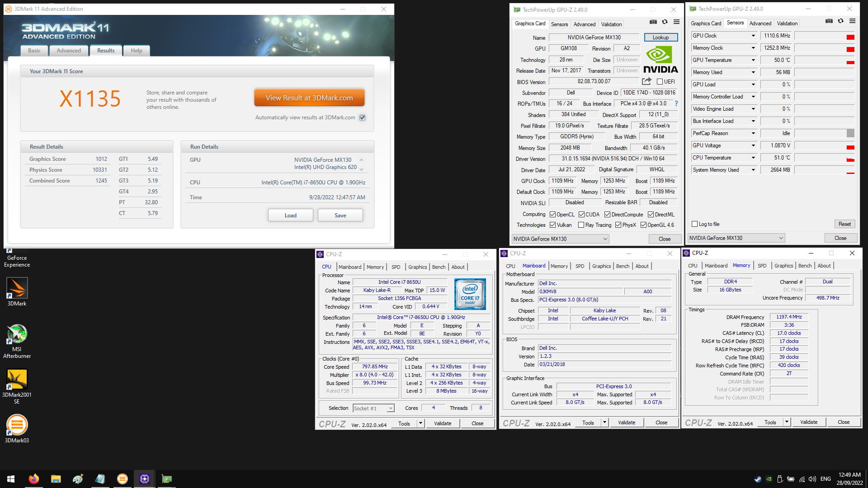Click GPU Clock sensor graph bar
Image resolution: width=868 pixels, height=488 pixels.
coord(824,36)
